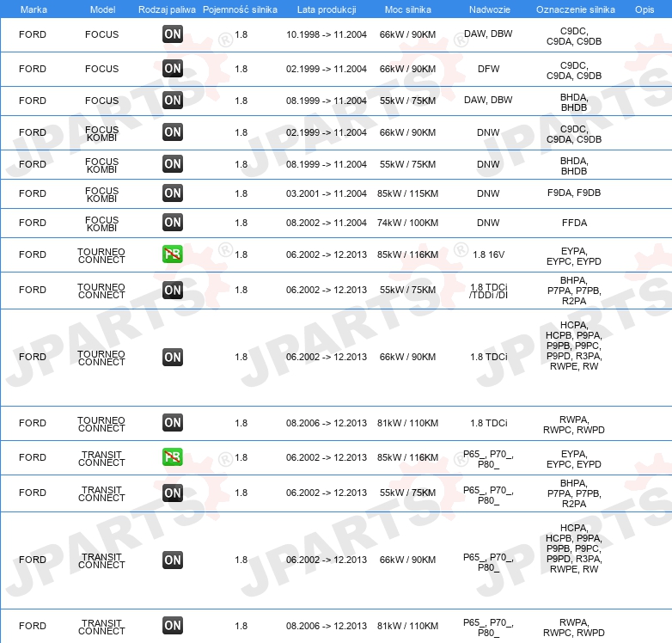
Task: Click P65_, P70_, P80_ in Transit Connect 110KM row
Action: tap(488, 628)
